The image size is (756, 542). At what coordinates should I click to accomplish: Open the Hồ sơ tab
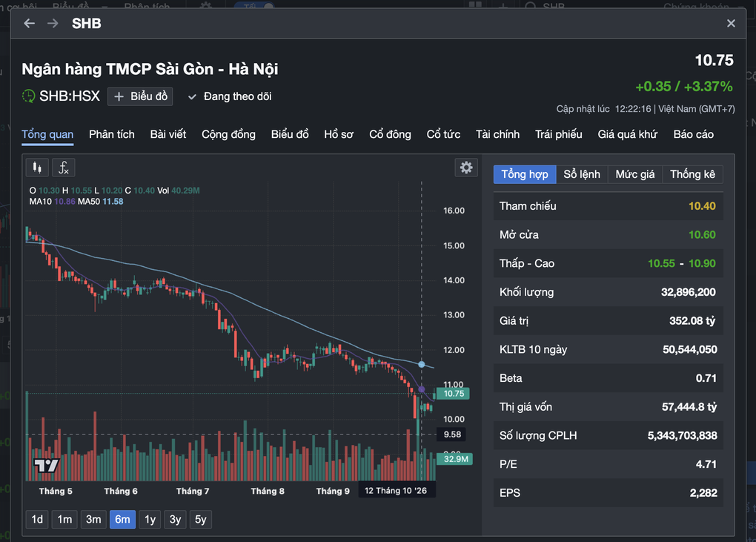[339, 134]
